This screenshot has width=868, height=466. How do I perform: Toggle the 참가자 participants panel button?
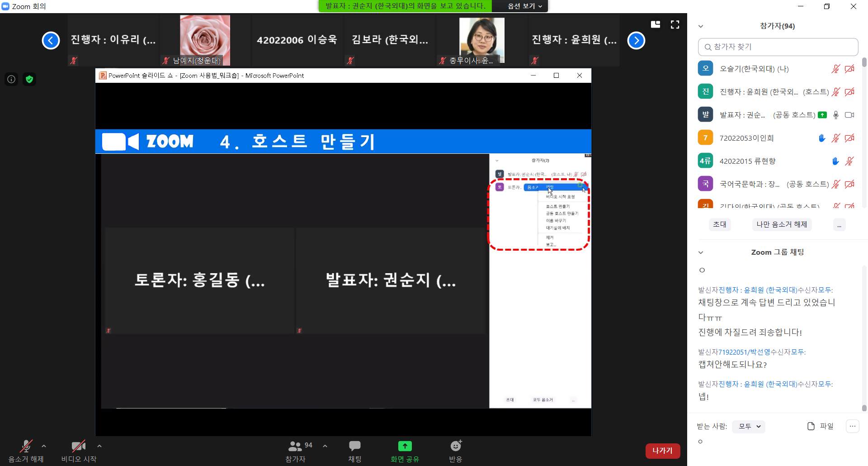pos(296,451)
